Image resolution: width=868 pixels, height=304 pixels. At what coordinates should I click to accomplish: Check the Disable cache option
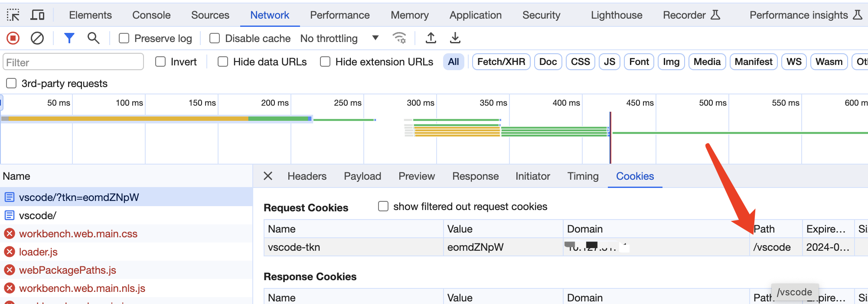(215, 39)
